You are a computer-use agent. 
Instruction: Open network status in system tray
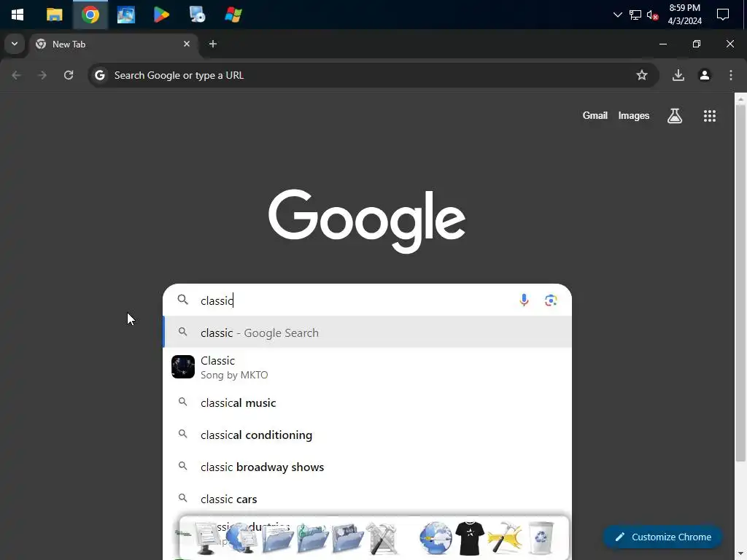[x=635, y=15]
